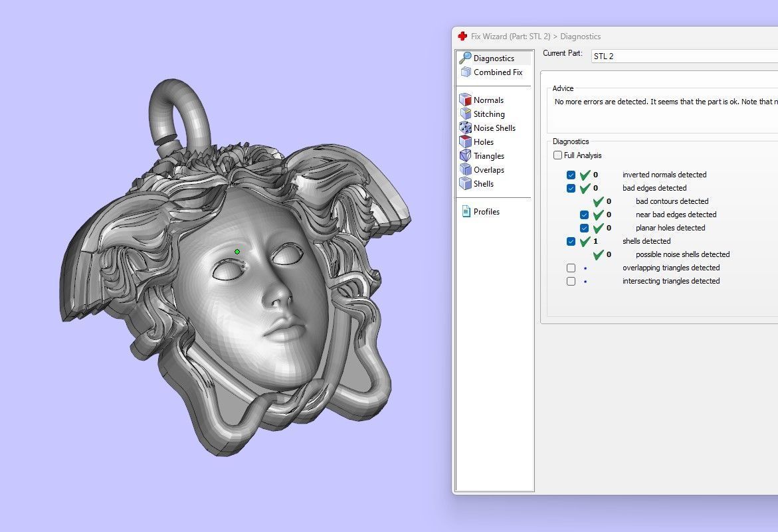Open the Holes fix page

pos(483,141)
